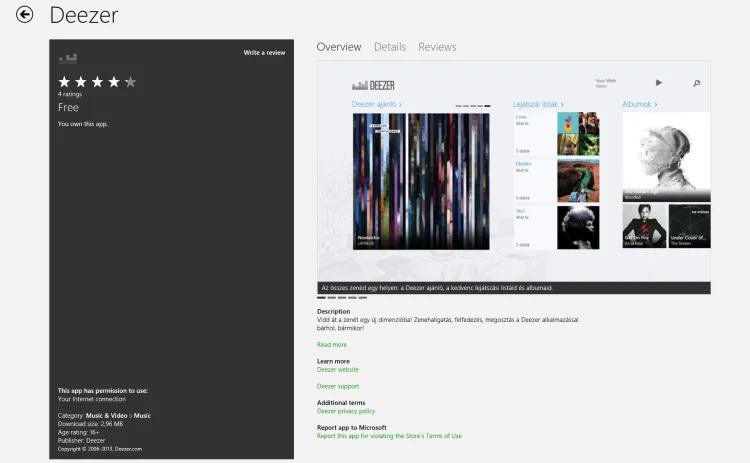Image resolution: width=750 pixels, height=463 pixels.
Task: Click the large white sculpted head album cover
Action: (x=666, y=157)
